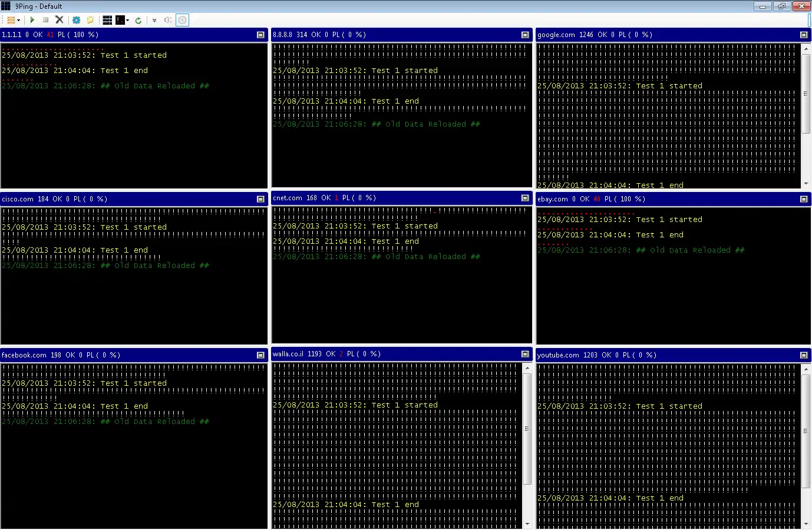
Task: Click 'Test 1 started' line in youtube.com pane
Action: pos(620,406)
